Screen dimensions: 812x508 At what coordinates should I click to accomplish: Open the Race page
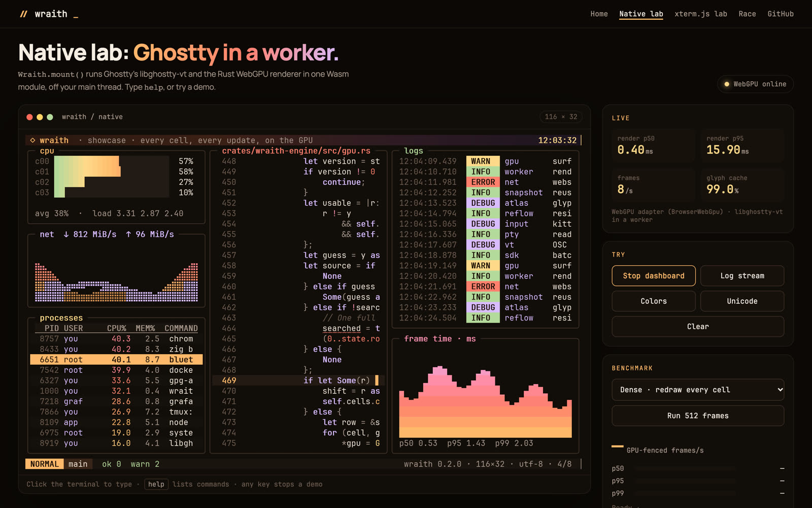(x=747, y=14)
